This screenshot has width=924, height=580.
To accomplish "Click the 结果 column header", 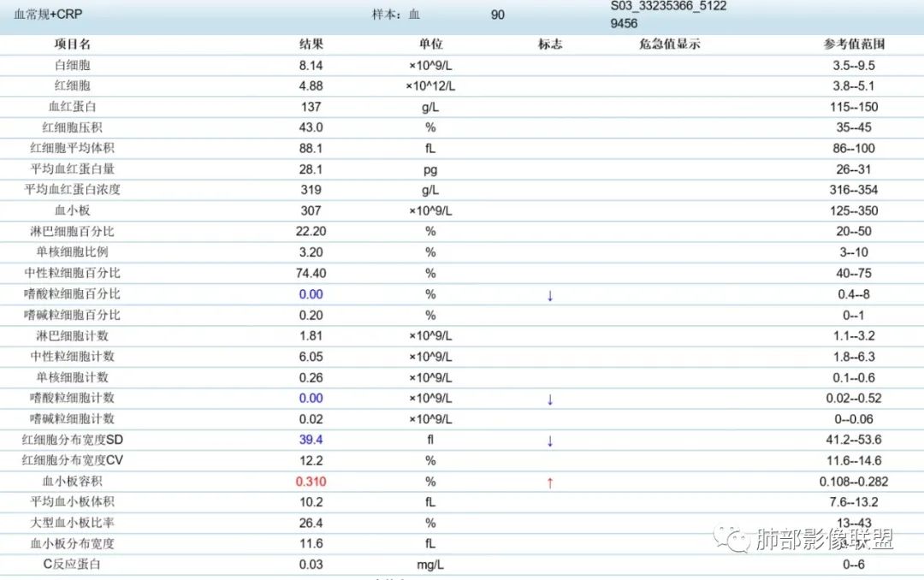I will 311,44.
